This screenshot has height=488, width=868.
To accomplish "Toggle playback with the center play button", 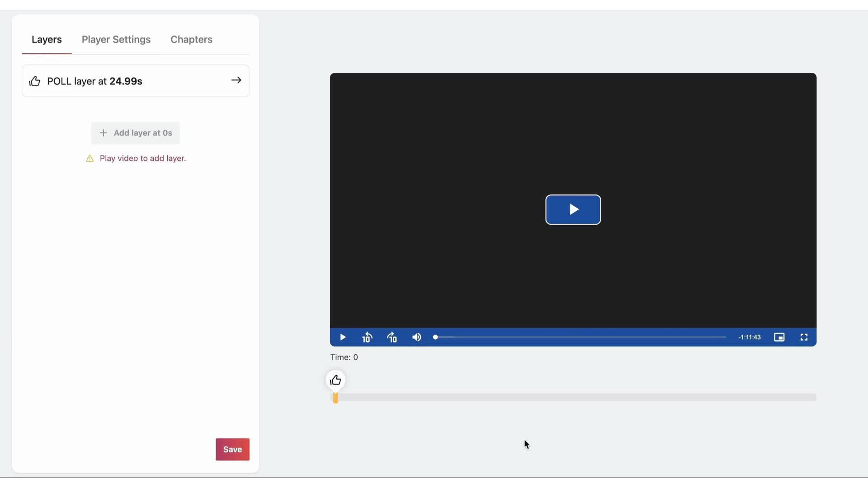I will click(573, 210).
